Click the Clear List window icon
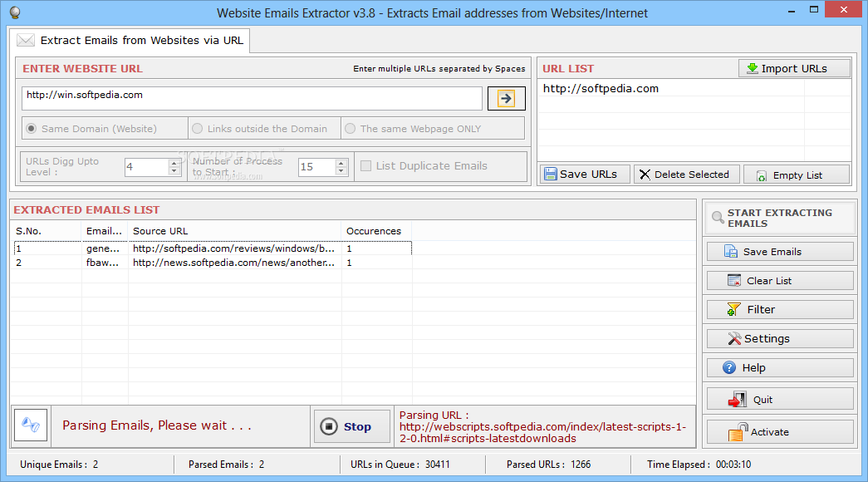This screenshot has width=868, height=482. [734, 280]
